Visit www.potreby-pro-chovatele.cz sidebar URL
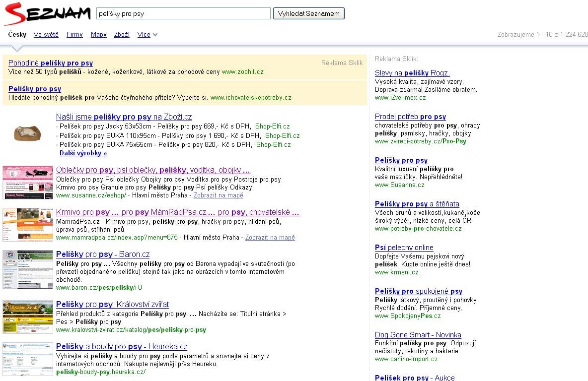Screen dimensions: 588x381 coord(418,229)
